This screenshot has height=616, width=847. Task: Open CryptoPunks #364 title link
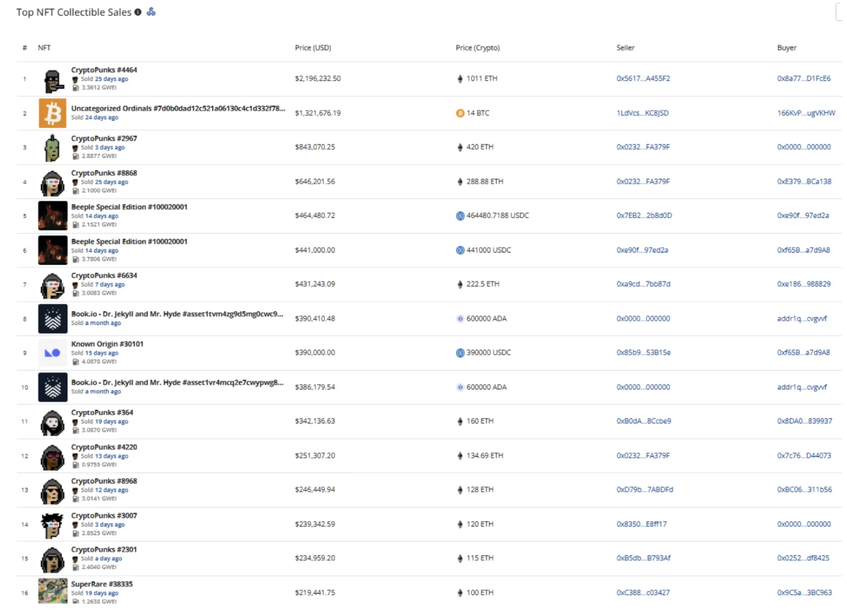tap(102, 413)
